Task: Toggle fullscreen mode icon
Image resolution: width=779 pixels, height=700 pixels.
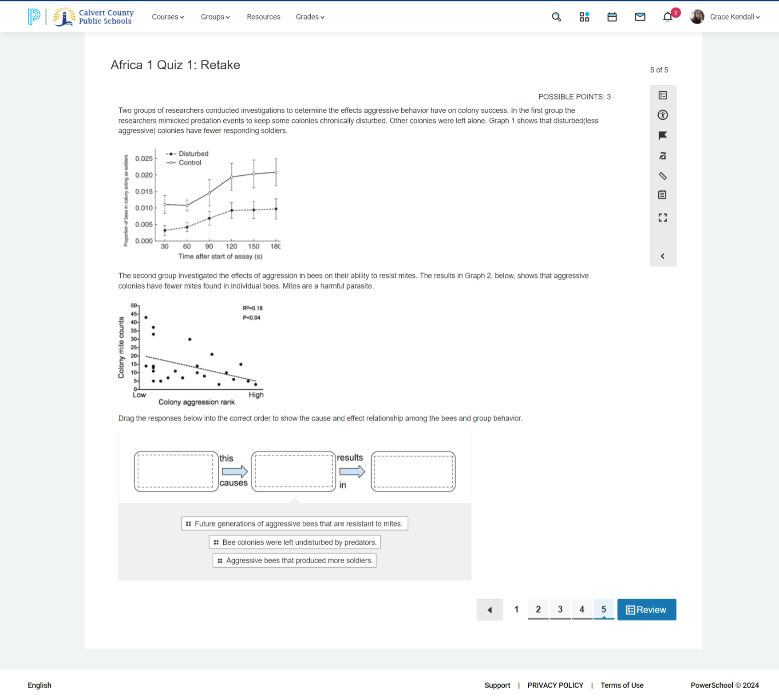Action: coord(663,218)
